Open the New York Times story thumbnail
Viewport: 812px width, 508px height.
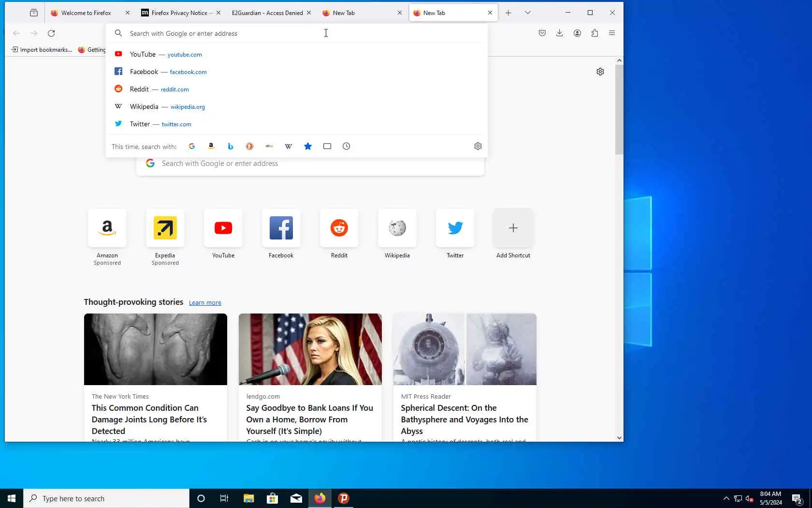[x=156, y=349]
